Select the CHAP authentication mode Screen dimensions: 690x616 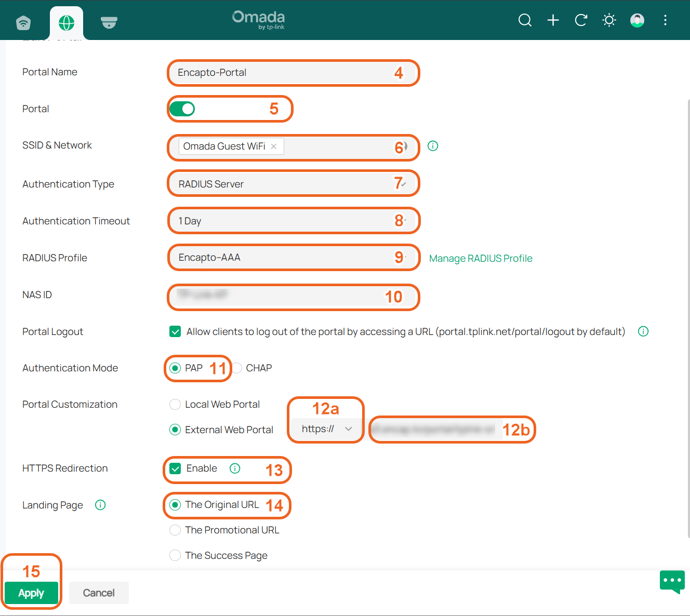click(253, 368)
